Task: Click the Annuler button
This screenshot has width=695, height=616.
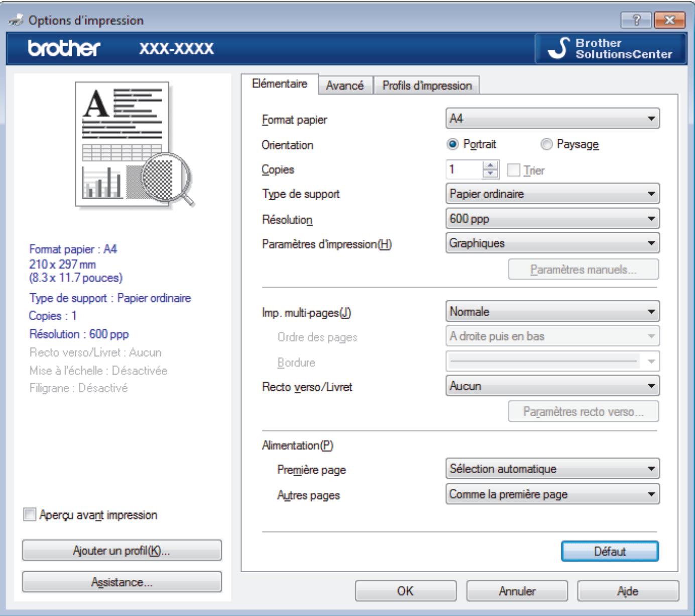Action: (517, 591)
